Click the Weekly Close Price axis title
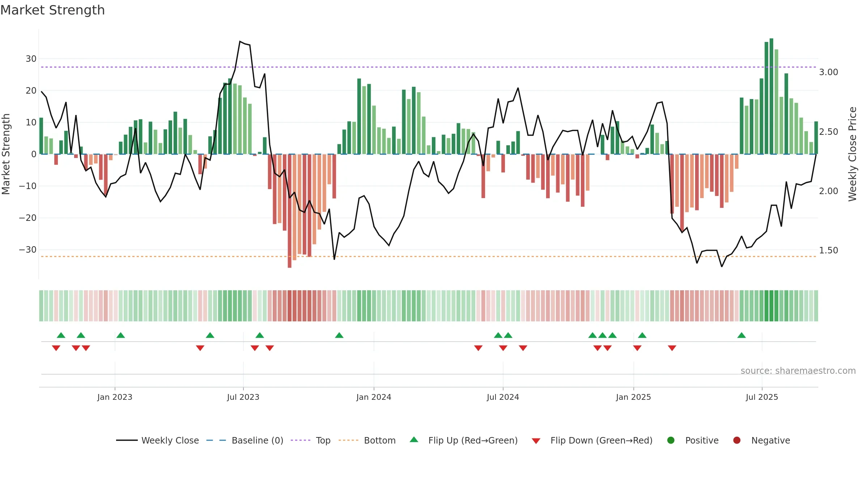This screenshot has height=488, width=868. [852, 154]
